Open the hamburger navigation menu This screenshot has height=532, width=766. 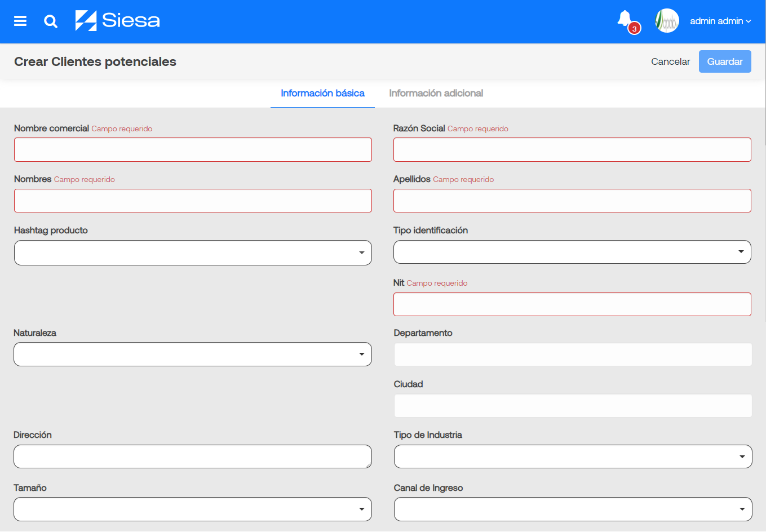pyautogui.click(x=20, y=21)
